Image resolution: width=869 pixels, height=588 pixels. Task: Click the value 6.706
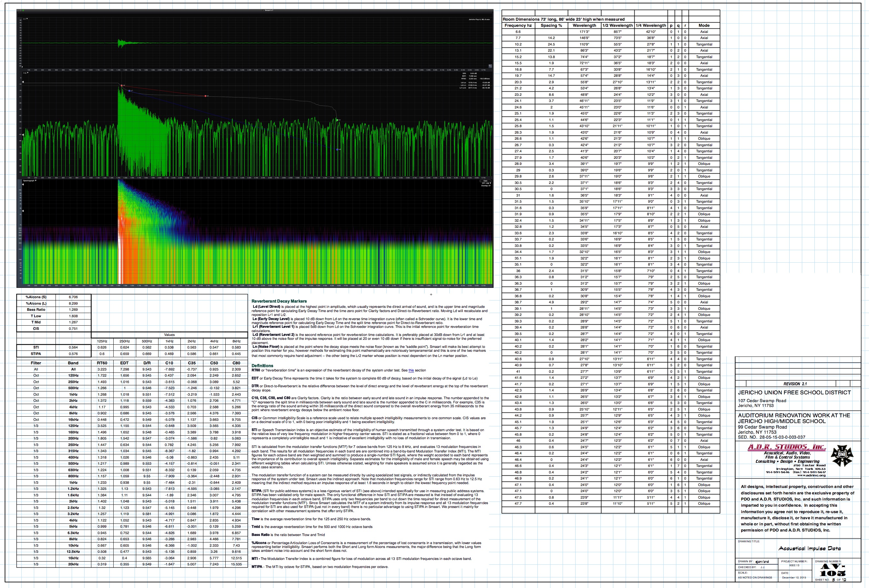coord(73,297)
